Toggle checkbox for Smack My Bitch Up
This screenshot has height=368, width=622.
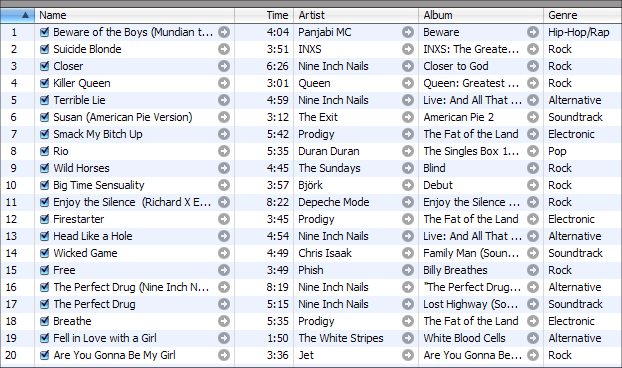click(45, 134)
